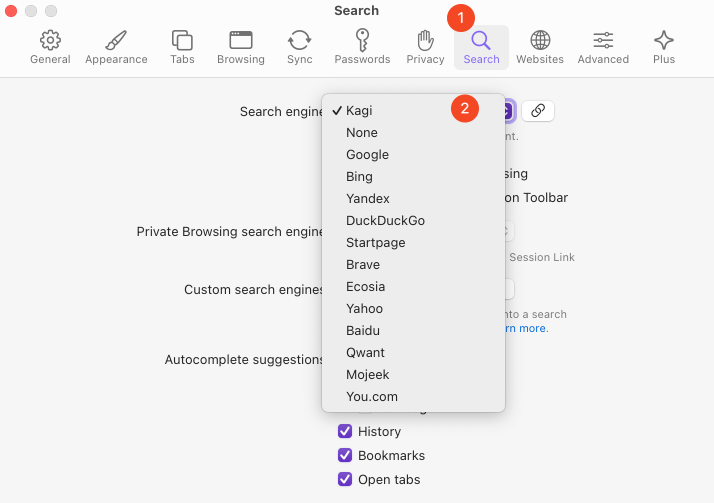Select Bing as search engine

[413, 176]
